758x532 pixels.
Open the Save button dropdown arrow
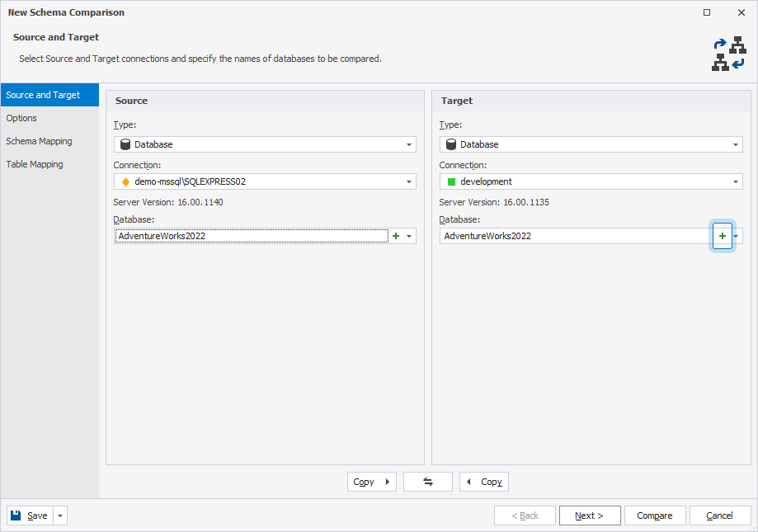coord(59,515)
